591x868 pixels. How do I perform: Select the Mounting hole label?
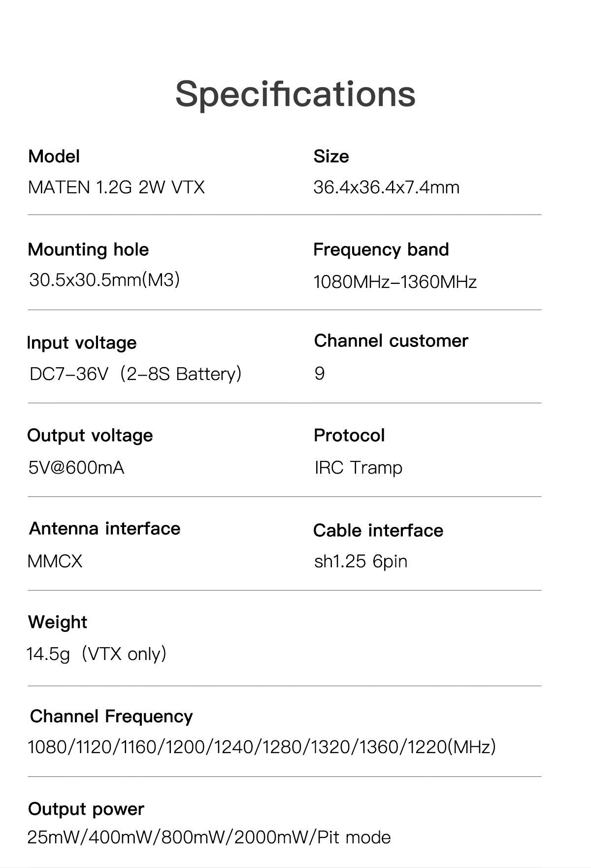[88, 249]
